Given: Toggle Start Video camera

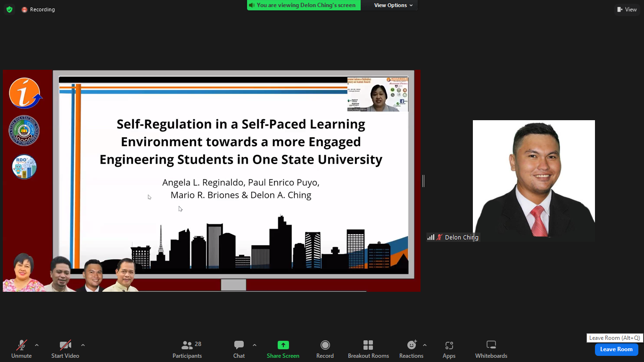Looking at the screenshot, I should tap(65, 349).
